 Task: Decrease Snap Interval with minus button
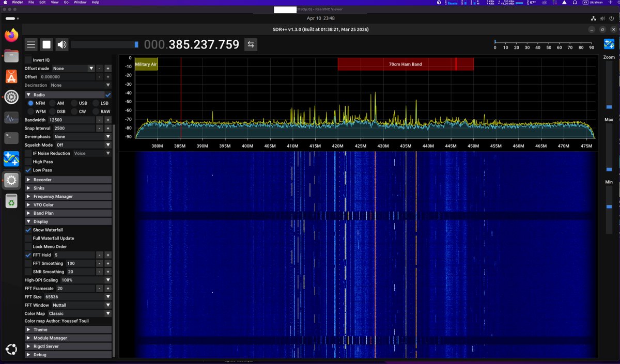pyautogui.click(x=99, y=128)
